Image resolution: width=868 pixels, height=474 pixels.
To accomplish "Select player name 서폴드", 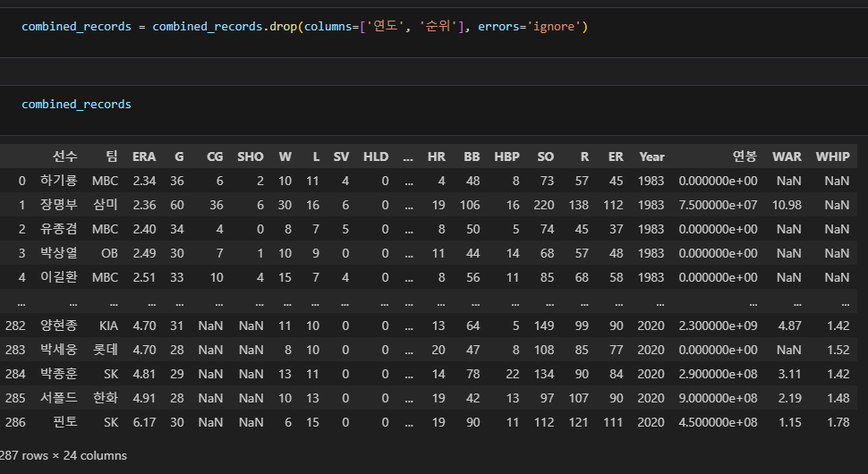I will point(59,398).
